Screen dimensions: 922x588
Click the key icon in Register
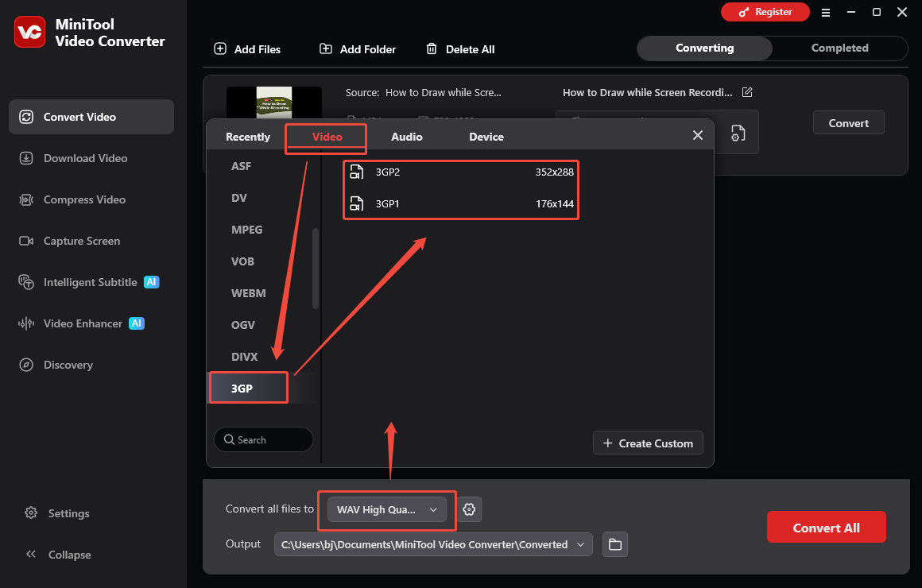pyautogui.click(x=744, y=13)
